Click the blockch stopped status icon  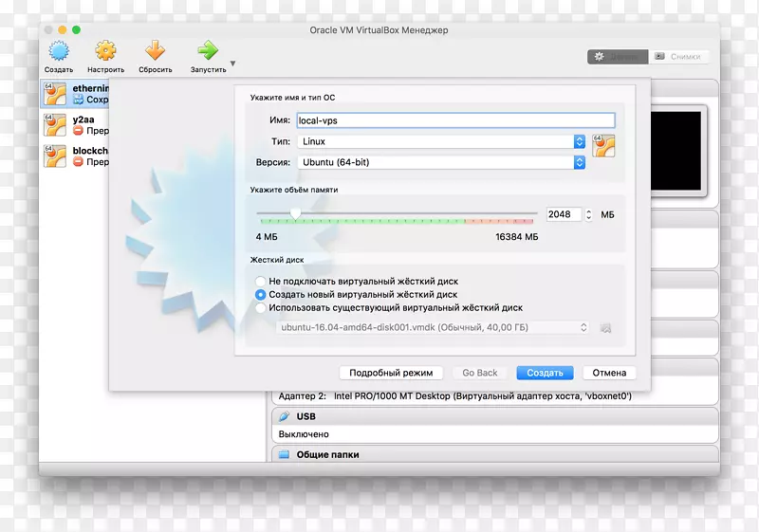(x=78, y=162)
